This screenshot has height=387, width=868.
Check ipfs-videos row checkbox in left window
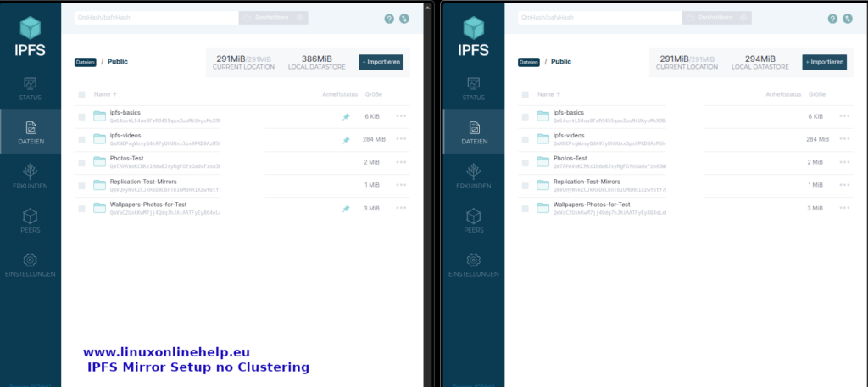pos(82,140)
